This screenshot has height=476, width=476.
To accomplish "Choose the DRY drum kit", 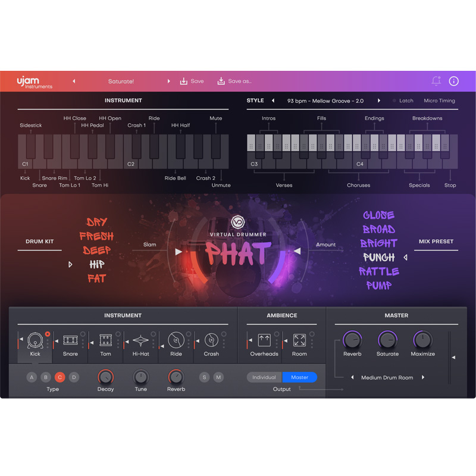I will (x=96, y=222).
